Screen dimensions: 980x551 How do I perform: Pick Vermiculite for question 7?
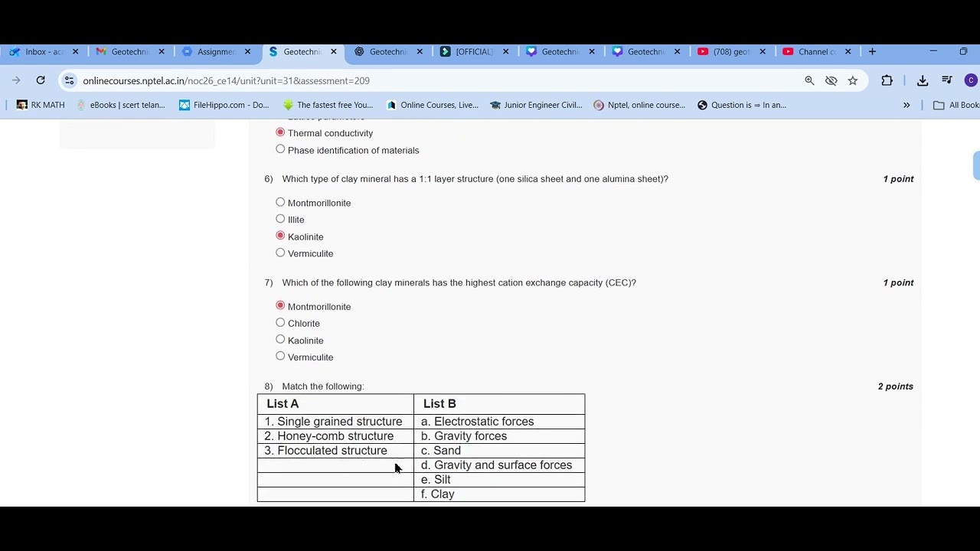[280, 356]
